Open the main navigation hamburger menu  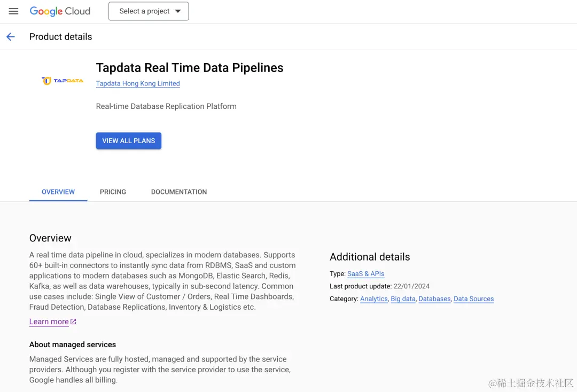13,11
